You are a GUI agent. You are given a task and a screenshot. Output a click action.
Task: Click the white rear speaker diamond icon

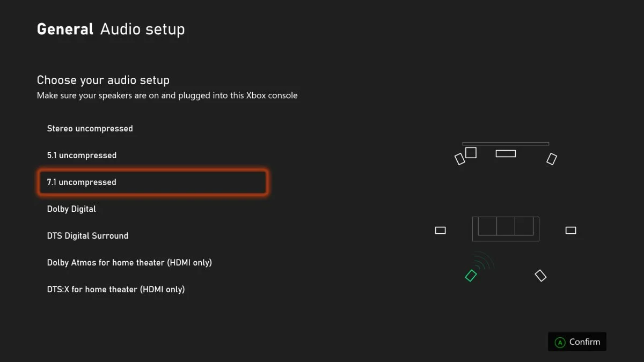(540, 275)
